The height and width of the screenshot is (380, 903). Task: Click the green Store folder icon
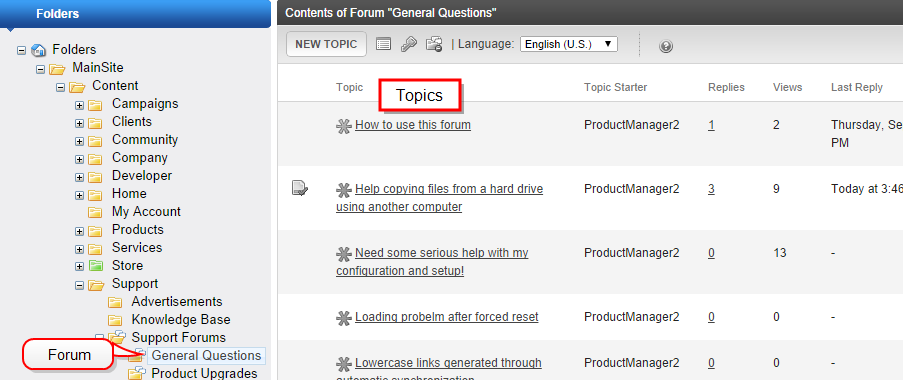tap(95, 265)
